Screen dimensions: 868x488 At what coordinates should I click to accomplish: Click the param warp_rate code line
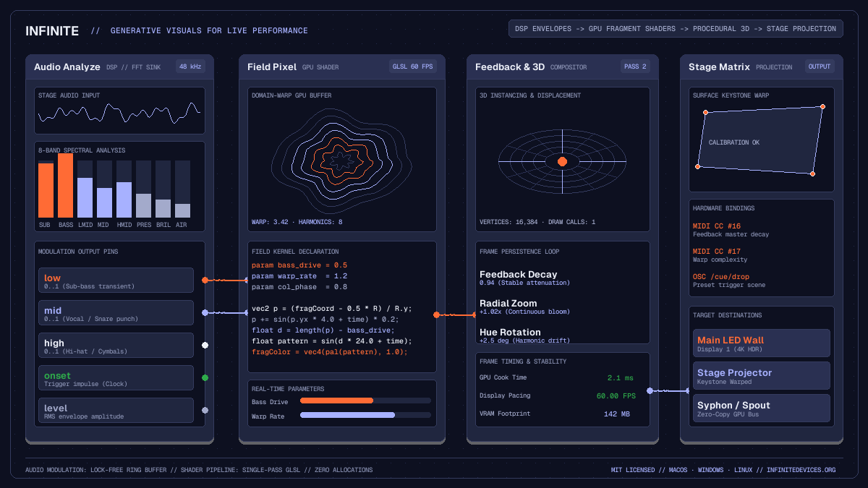(x=299, y=276)
